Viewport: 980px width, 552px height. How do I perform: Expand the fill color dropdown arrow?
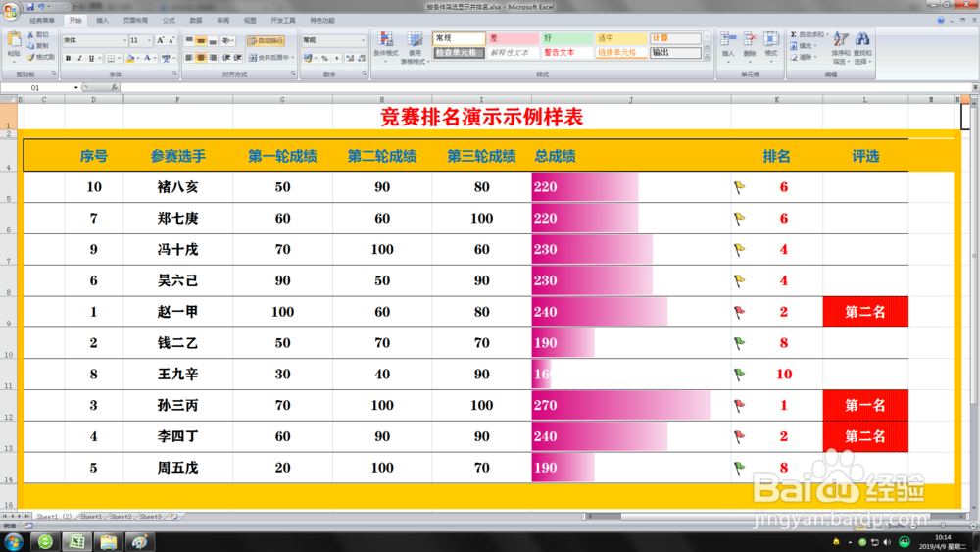(x=137, y=58)
